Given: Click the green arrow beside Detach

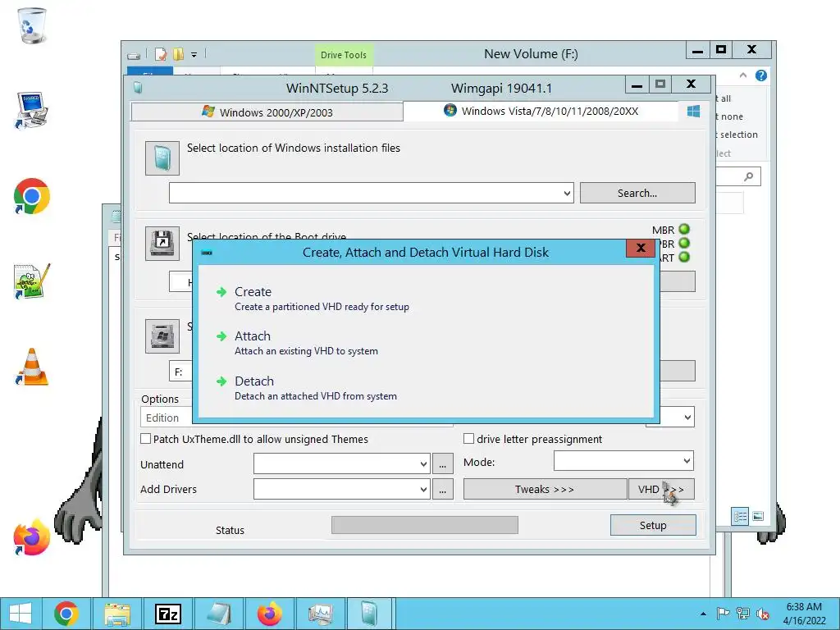Looking at the screenshot, I should tap(221, 381).
